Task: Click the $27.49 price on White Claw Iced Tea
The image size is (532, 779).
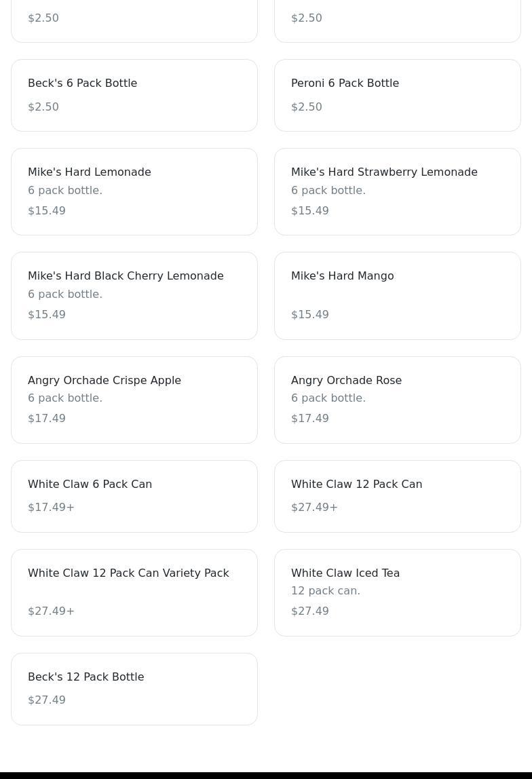Action: 310,611
